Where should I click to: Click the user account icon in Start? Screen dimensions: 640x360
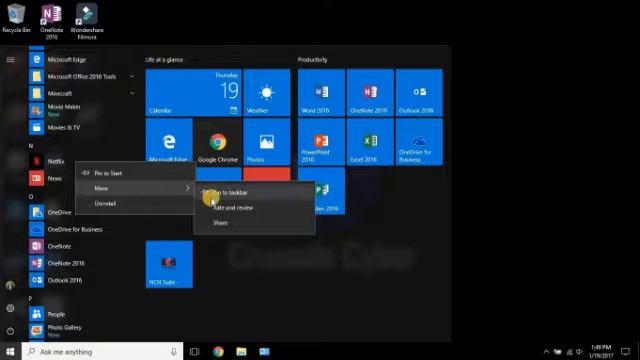[10, 285]
